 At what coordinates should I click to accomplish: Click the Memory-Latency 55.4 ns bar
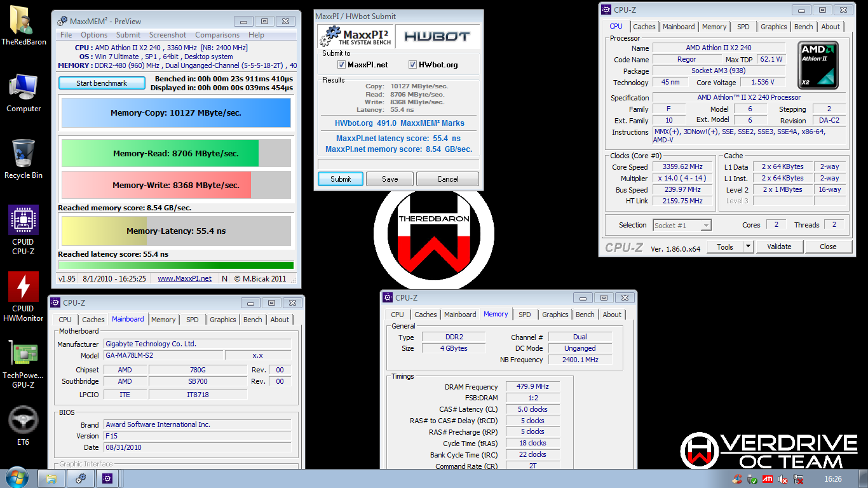[x=176, y=231]
